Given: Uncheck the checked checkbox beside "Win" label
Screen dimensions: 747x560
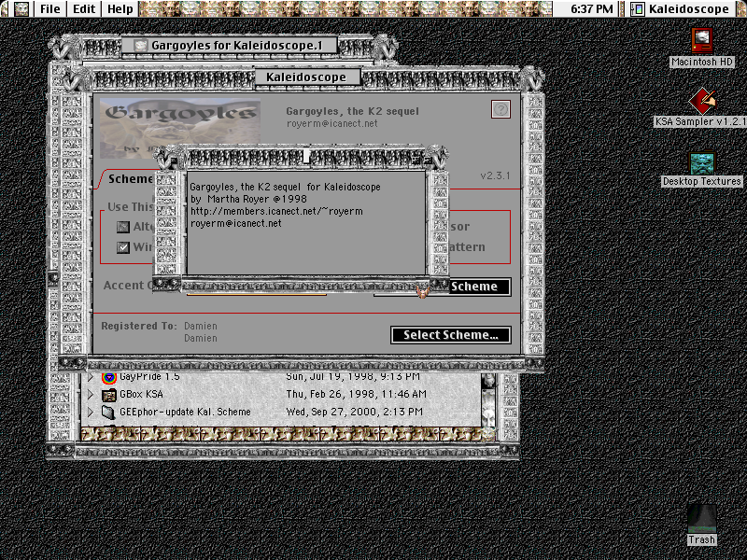Looking at the screenshot, I should click(x=123, y=247).
